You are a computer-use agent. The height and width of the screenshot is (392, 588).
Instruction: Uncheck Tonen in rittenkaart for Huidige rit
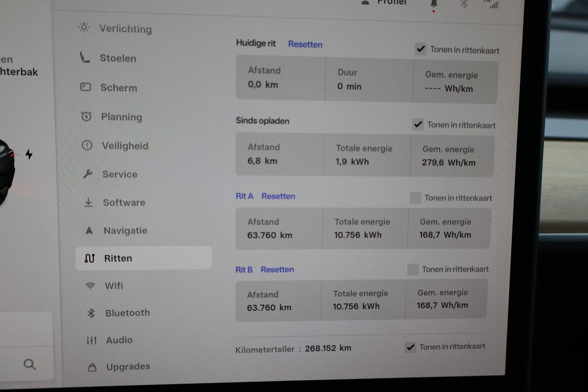click(x=421, y=49)
